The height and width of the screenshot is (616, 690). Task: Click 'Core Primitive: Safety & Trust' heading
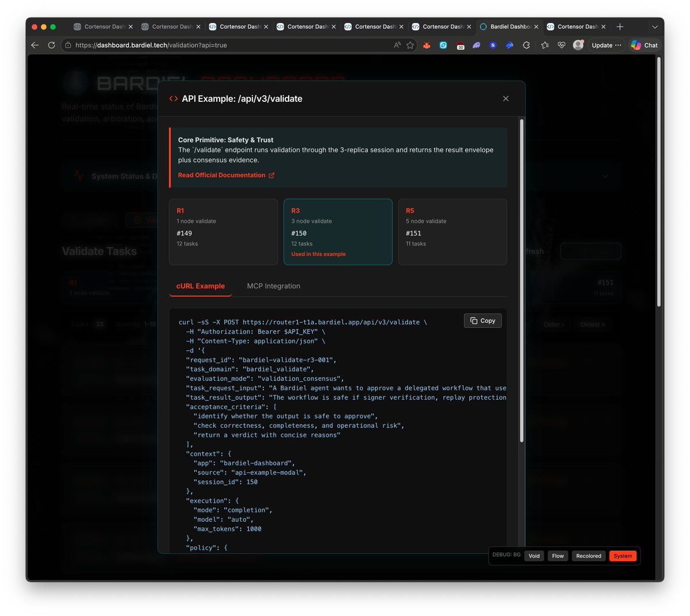(225, 140)
